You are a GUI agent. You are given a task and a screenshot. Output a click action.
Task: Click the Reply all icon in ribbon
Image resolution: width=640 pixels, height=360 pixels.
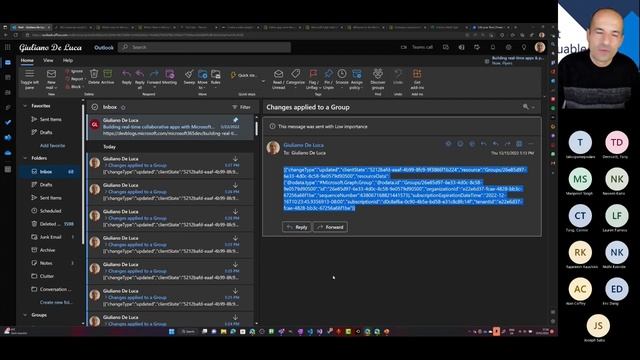click(x=140, y=73)
